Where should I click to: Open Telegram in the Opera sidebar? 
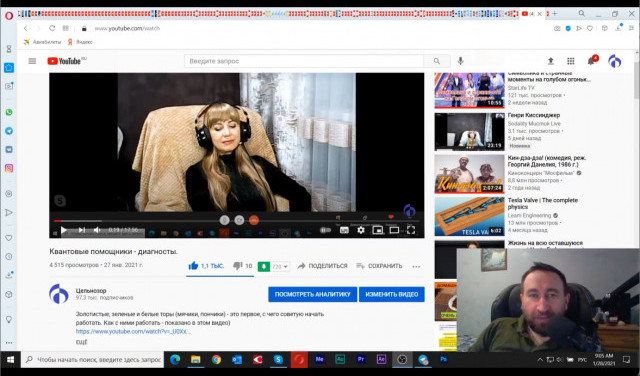click(9, 131)
